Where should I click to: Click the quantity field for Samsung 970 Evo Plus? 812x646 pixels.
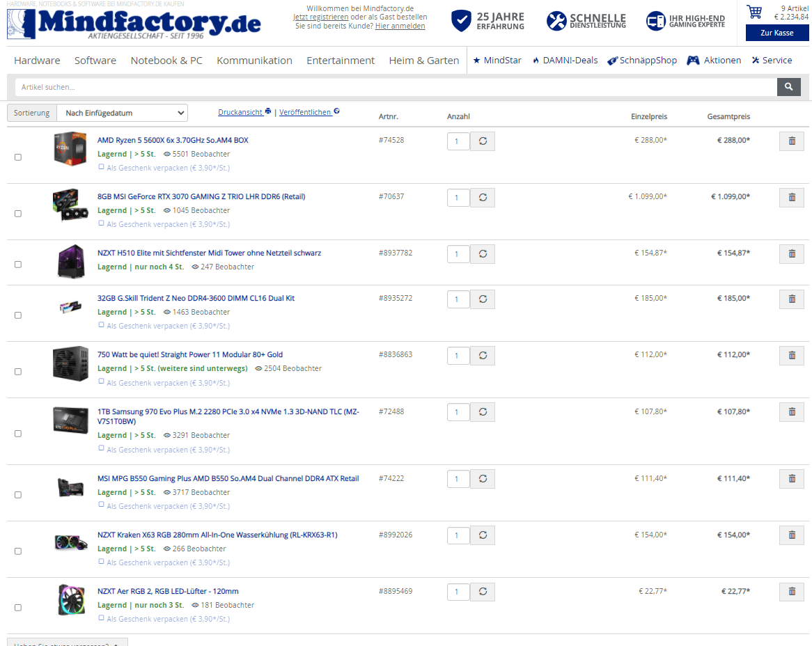point(458,412)
